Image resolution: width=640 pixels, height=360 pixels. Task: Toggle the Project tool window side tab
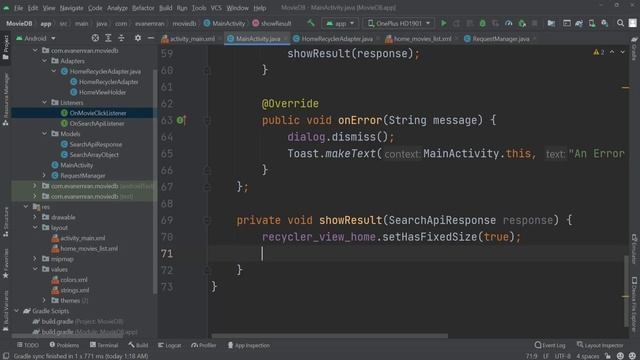click(x=5, y=47)
